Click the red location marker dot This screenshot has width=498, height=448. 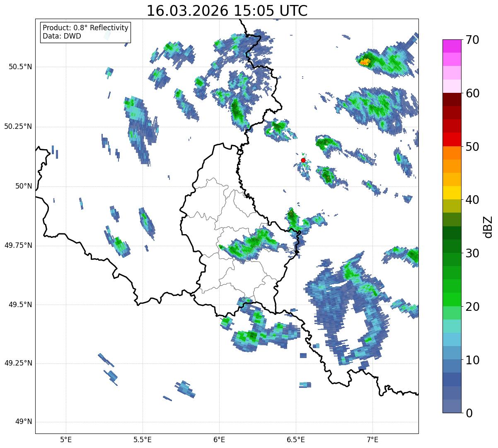coord(303,160)
